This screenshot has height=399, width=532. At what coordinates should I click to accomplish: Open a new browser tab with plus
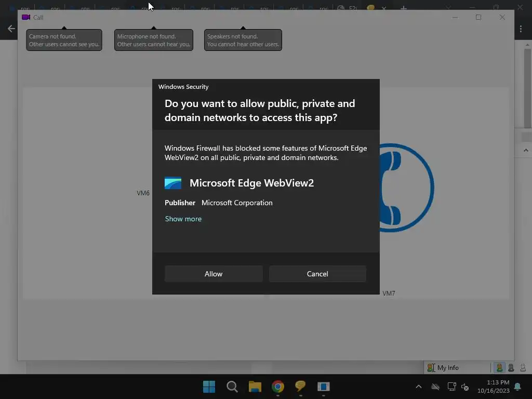pyautogui.click(x=403, y=8)
